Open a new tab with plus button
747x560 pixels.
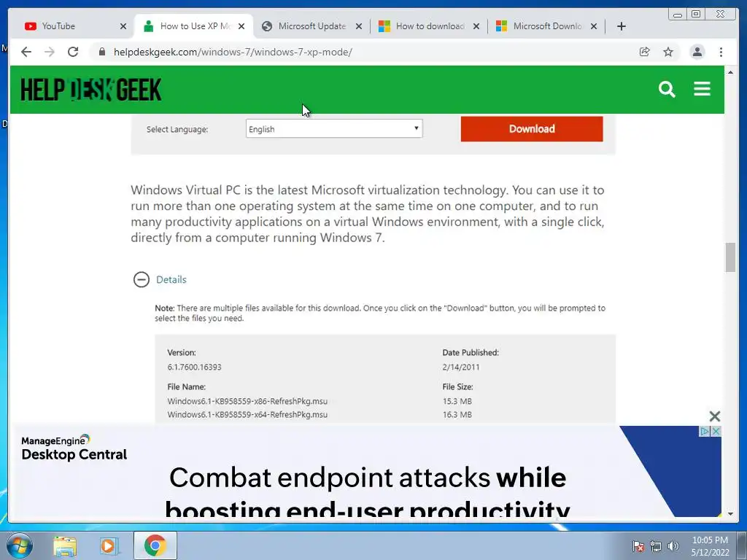(x=622, y=26)
